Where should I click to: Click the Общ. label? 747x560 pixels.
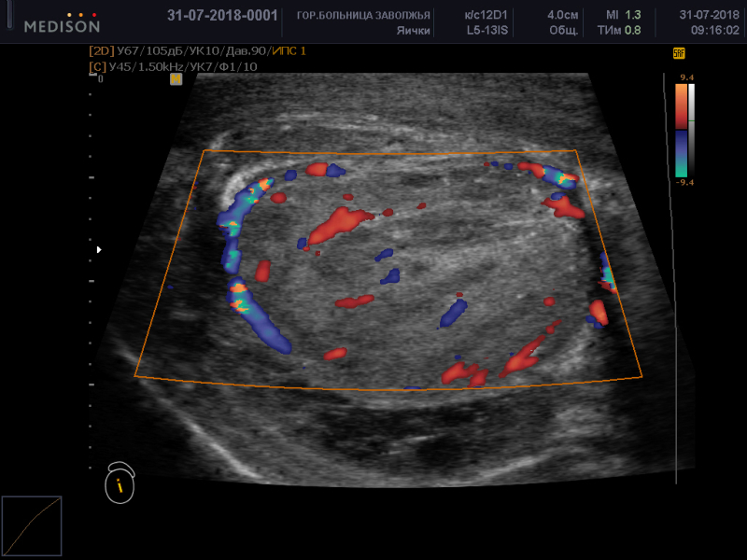click(x=564, y=31)
